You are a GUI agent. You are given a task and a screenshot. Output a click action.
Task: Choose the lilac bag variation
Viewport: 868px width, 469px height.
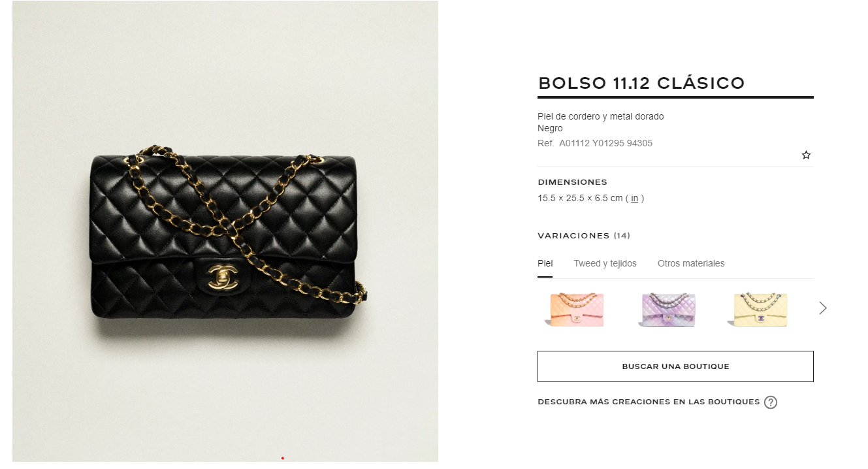pyautogui.click(x=666, y=309)
